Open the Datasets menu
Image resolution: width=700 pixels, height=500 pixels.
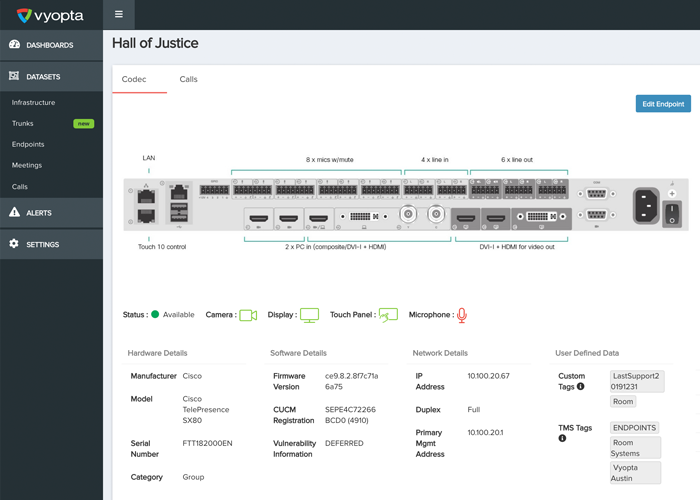51,76
